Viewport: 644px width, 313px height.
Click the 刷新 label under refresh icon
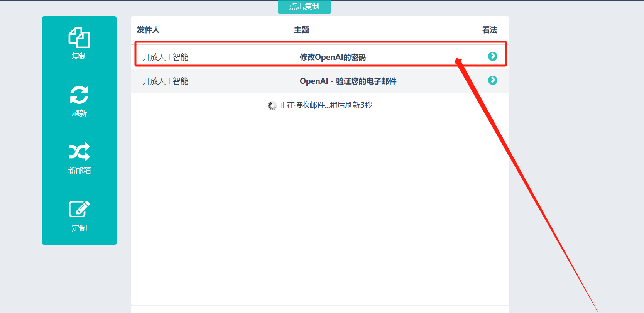pyautogui.click(x=79, y=113)
